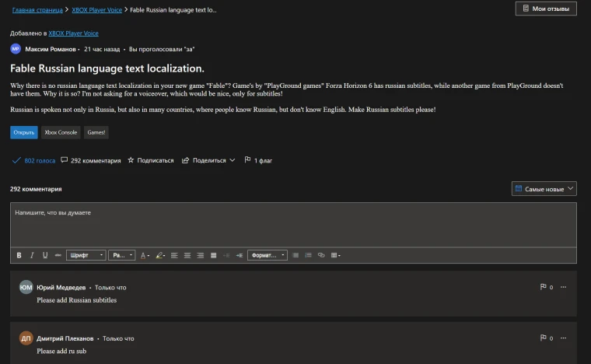Flag the post via 1 флаг
This screenshot has height=364, width=591.
[258, 160]
